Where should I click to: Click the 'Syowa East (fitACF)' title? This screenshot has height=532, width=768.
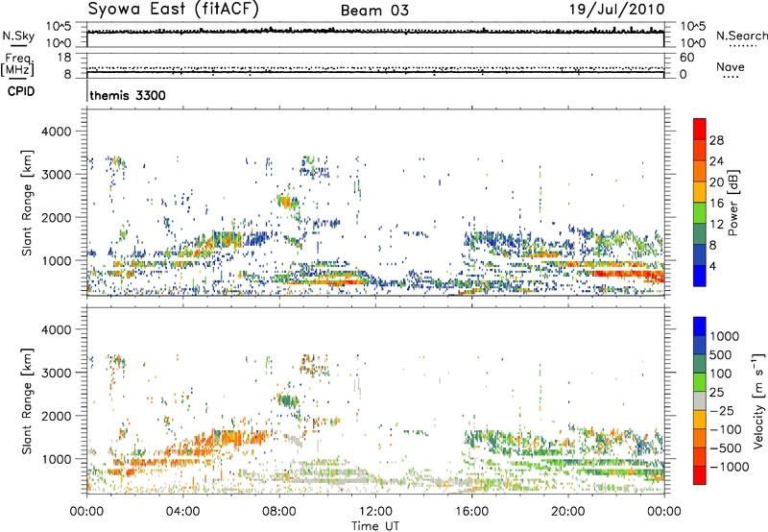[x=173, y=9]
